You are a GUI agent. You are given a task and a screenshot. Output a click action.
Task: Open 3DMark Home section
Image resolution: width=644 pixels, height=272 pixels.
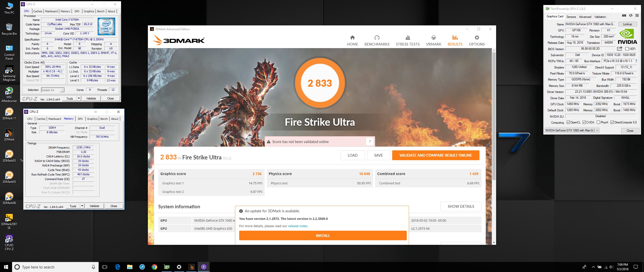pyautogui.click(x=352, y=41)
